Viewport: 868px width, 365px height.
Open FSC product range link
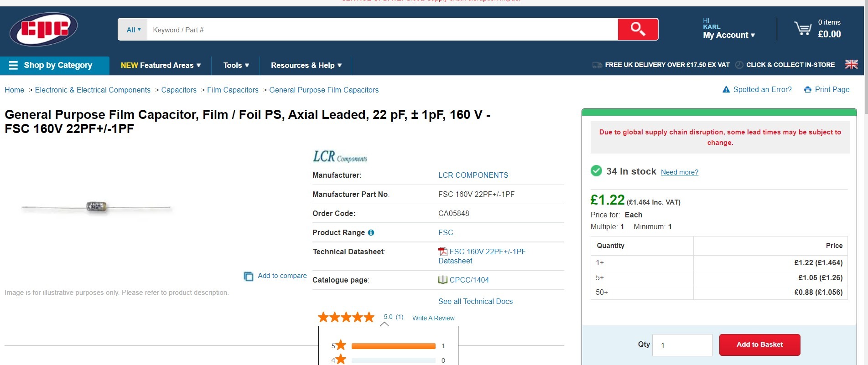[446, 232]
